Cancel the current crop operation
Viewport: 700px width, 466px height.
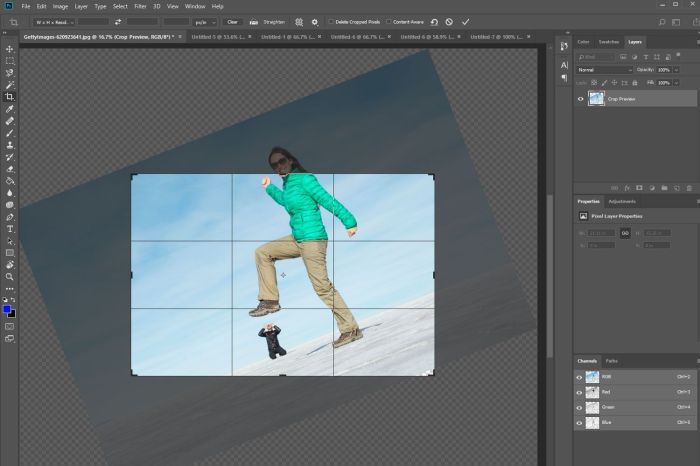pos(449,22)
